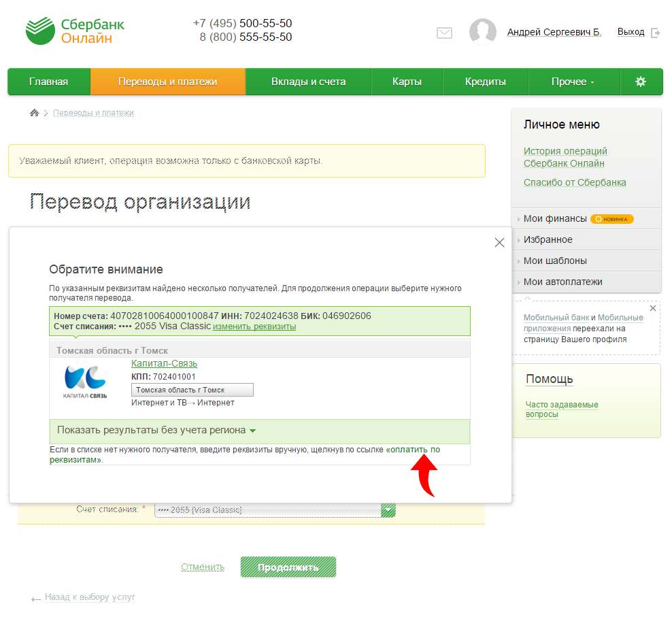The width and height of the screenshot is (672, 634).
Task: Click the Продолжить button
Action: point(288,567)
